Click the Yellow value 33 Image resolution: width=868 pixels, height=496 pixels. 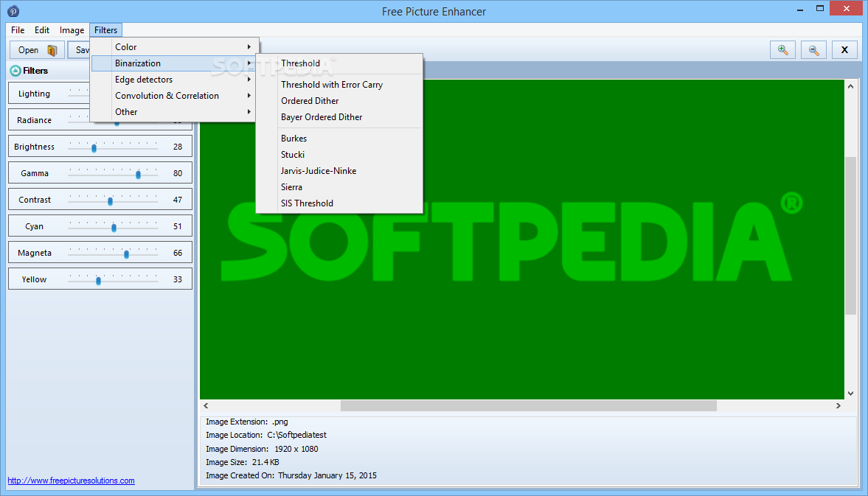coord(178,279)
